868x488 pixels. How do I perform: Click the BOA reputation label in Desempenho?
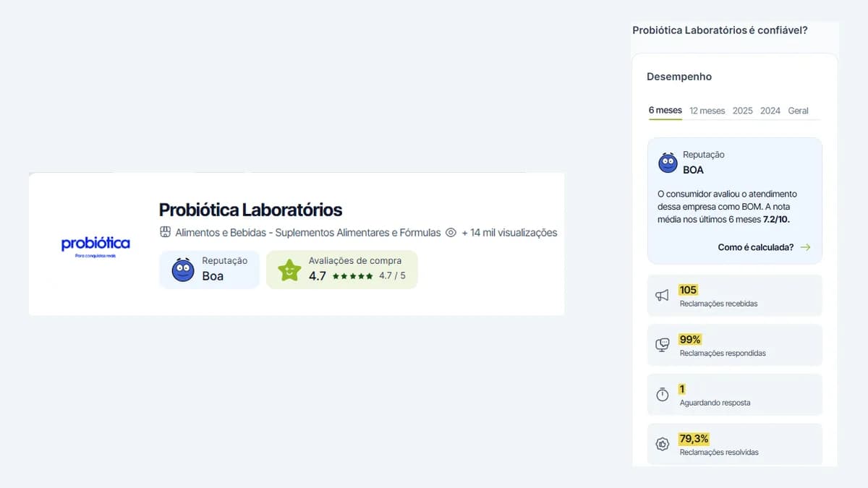pos(693,170)
